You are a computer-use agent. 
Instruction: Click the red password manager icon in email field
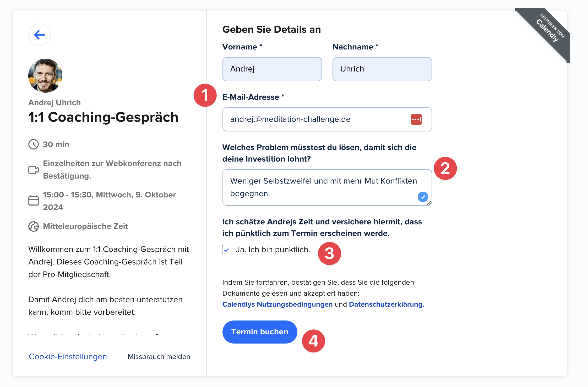(416, 119)
